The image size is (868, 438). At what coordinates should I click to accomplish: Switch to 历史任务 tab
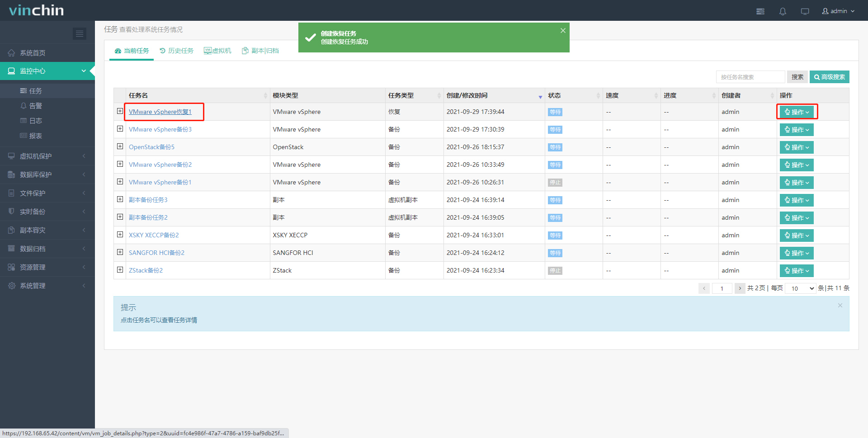176,51
